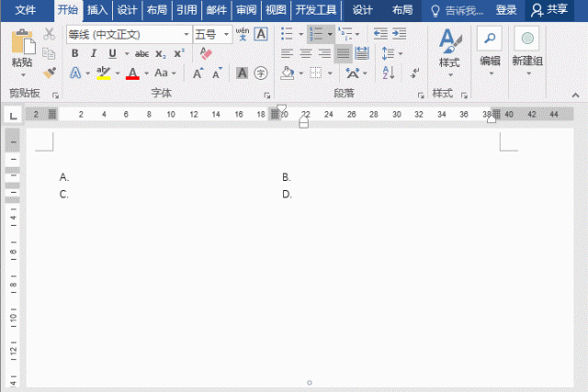This screenshot has height=392, width=588.
Task: Toggle Character Shading
Action: (x=243, y=73)
